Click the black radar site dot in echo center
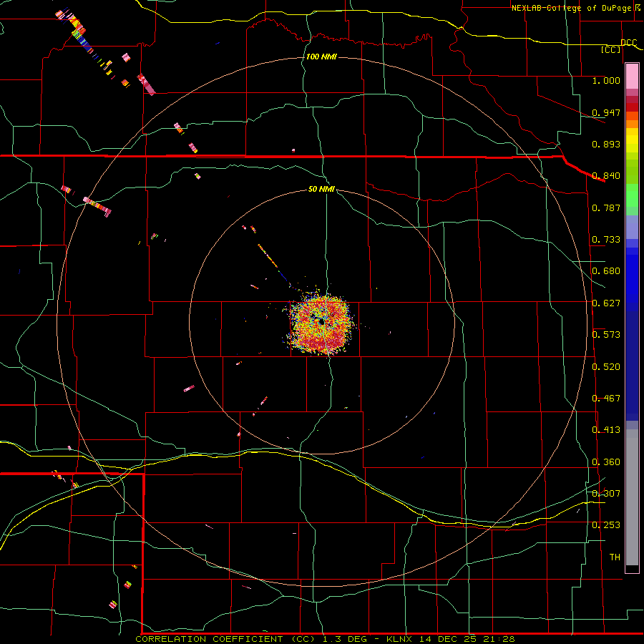Screen dimensions: 644x644 point(321,323)
